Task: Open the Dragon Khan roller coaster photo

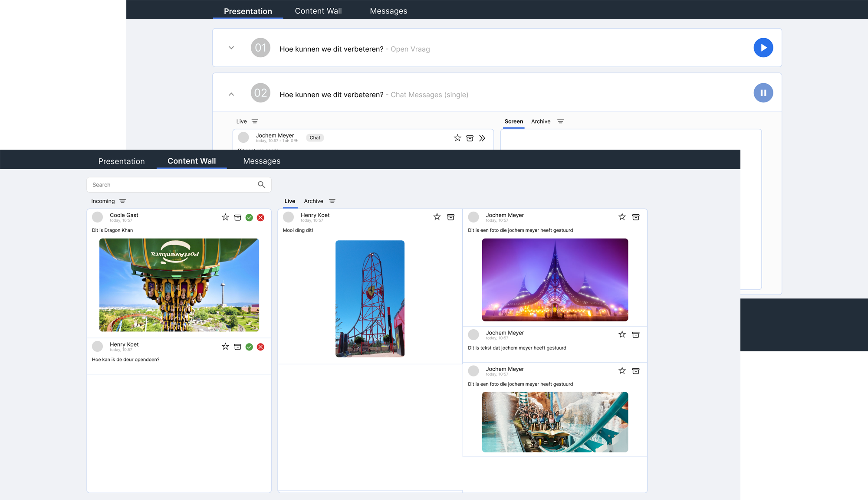Action: tap(179, 285)
